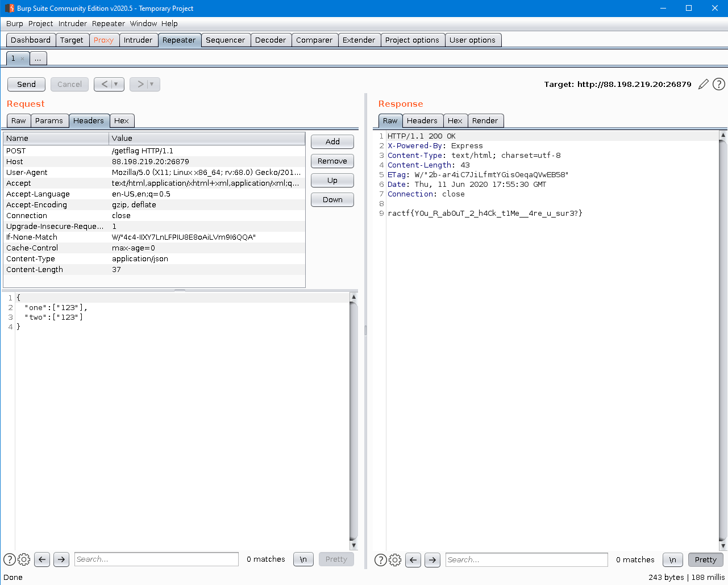The image size is (728, 585).
Task: Select the response Hex tab
Action: [455, 121]
